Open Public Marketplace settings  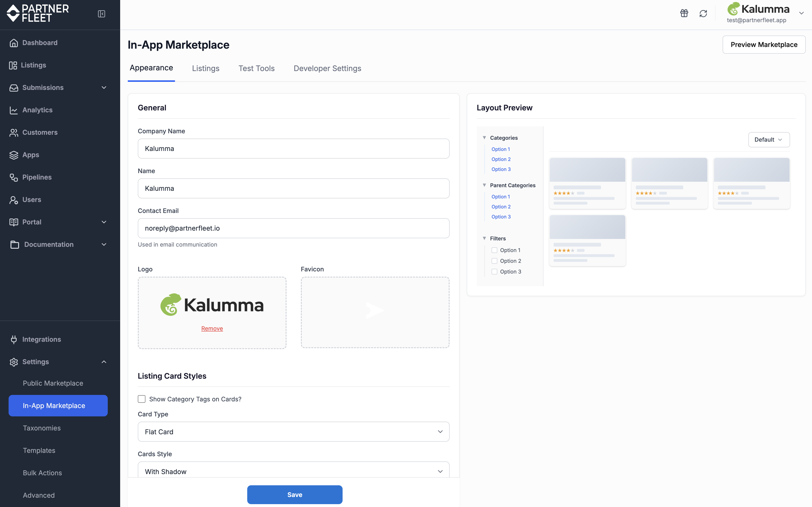click(53, 383)
